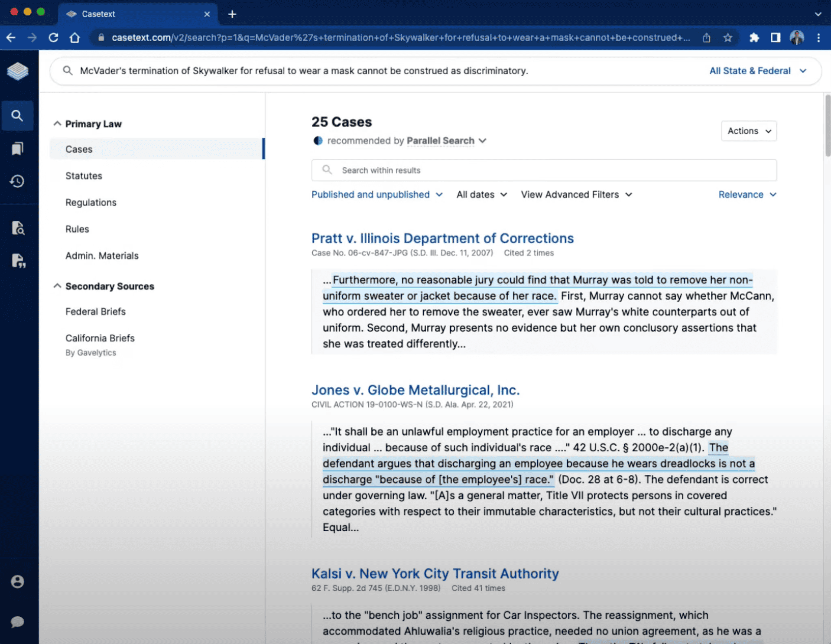Open All State & Federal jurisdiction dropdown
Screen dimensions: 831x644
pos(758,71)
